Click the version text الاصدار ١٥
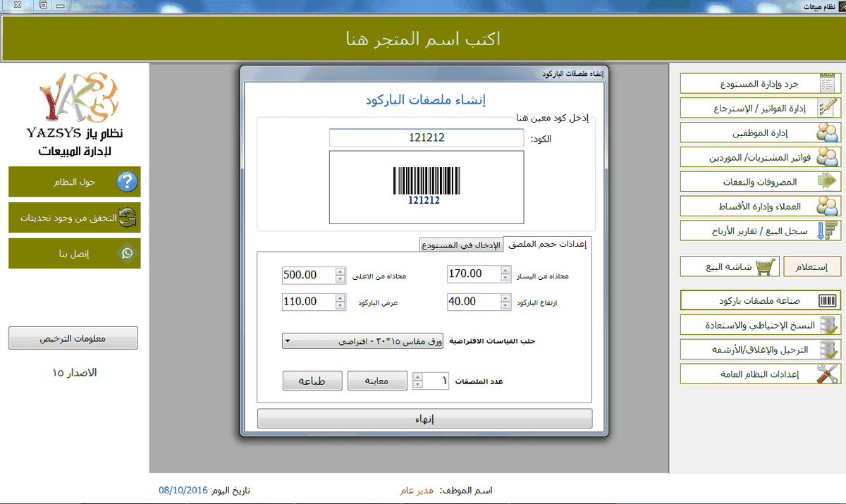The width and height of the screenshot is (846, 504). [74, 372]
